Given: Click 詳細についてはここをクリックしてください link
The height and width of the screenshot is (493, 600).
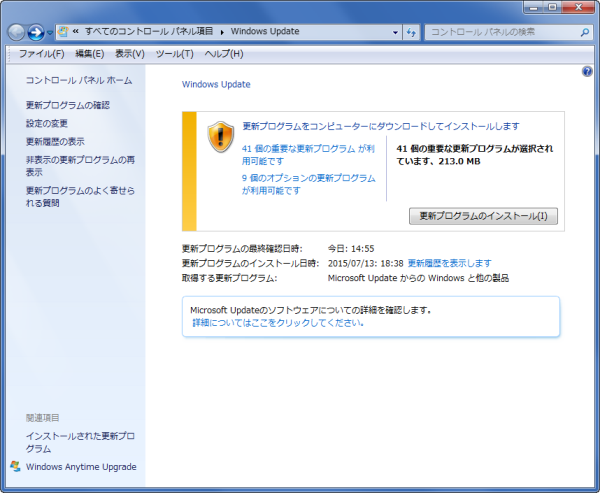Looking at the screenshot, I should pyautogui.click(x=278, y=323).
